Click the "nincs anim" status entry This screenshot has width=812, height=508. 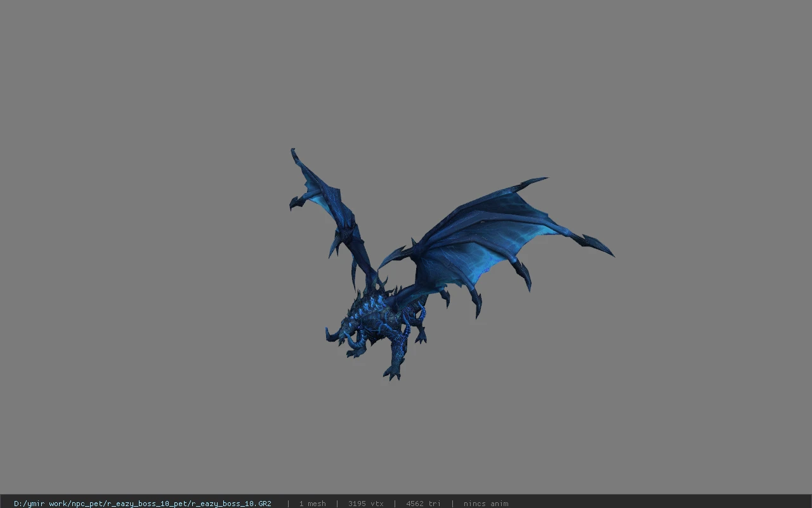click(x=486, y=504)
